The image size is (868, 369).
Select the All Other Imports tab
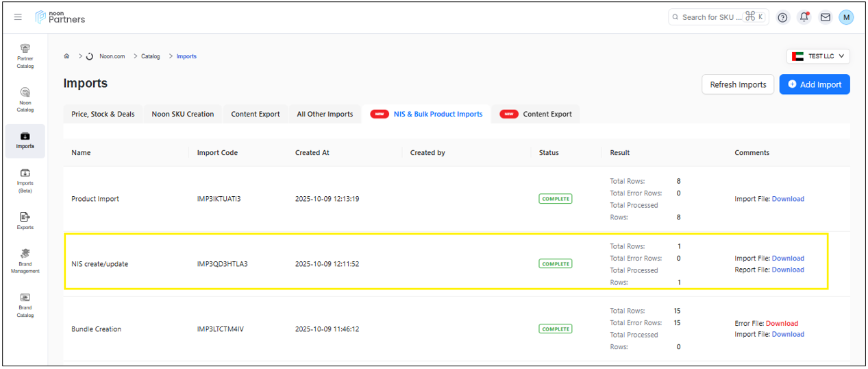325,114
